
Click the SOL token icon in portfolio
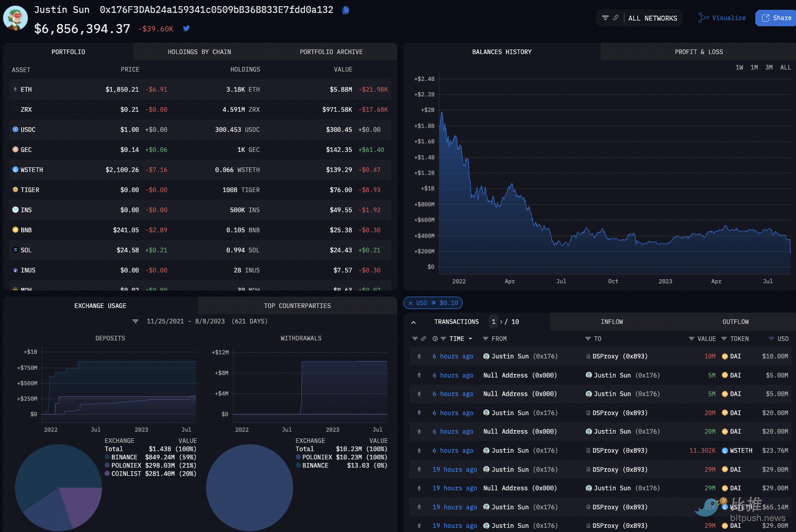tap(15, 250)
